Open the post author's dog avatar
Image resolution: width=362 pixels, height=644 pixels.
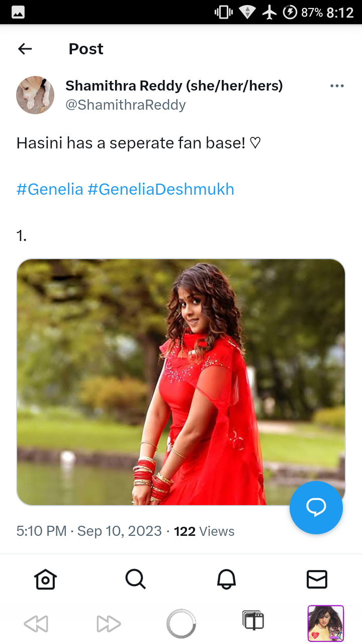35,95
